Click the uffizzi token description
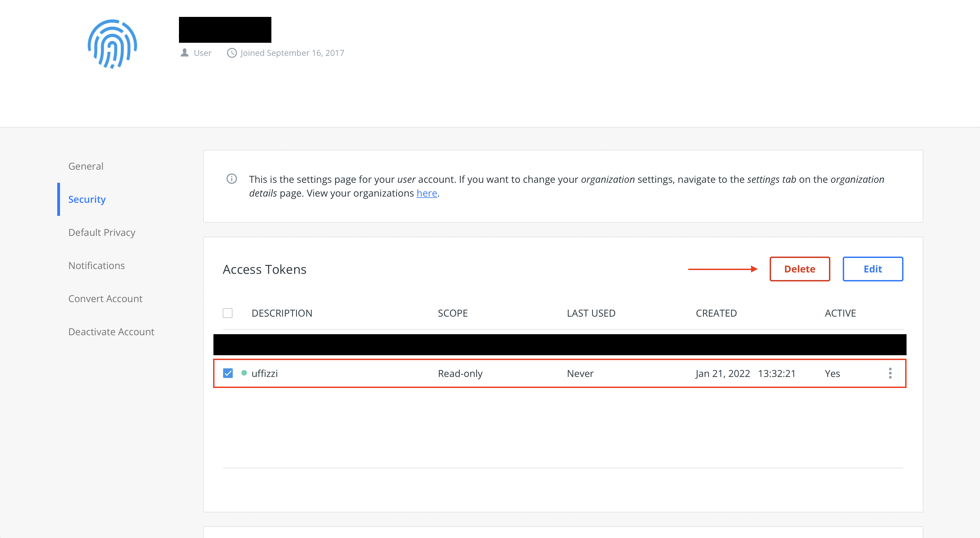980x538 pixels. tap(264, 373)
